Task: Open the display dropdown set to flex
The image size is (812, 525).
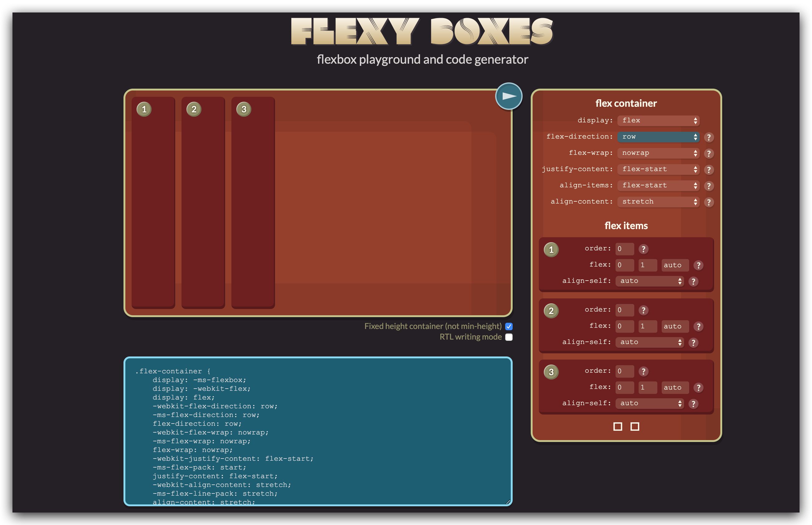Action: point(658,121)
